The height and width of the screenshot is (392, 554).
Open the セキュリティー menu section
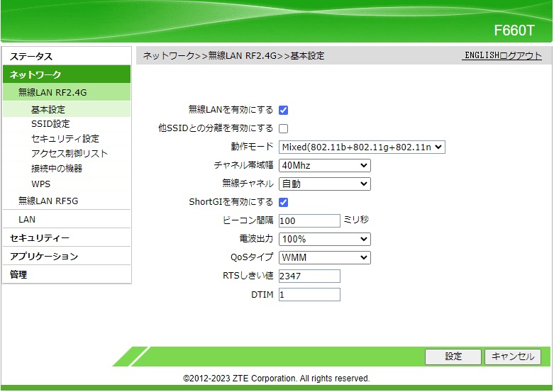[x=40, y=238]
